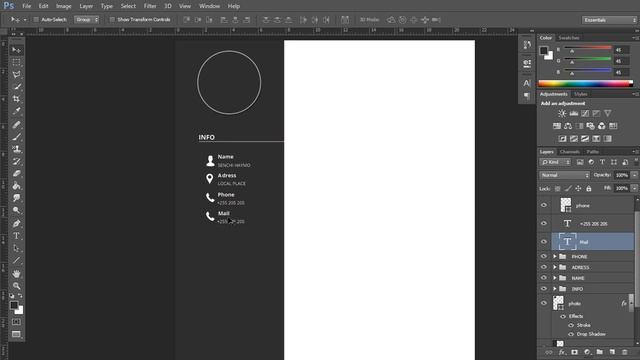Switch to the Channels tab

(570, 151)
